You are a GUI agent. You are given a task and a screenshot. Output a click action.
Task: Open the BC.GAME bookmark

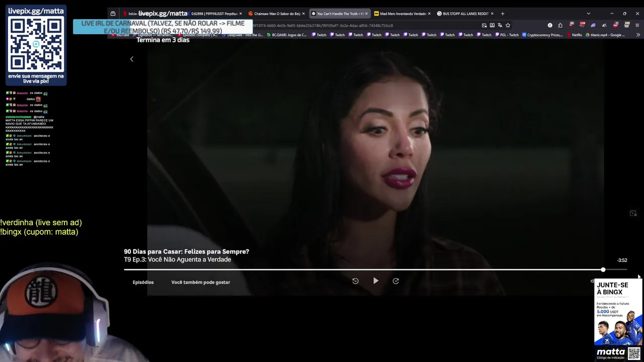(287, 35)
